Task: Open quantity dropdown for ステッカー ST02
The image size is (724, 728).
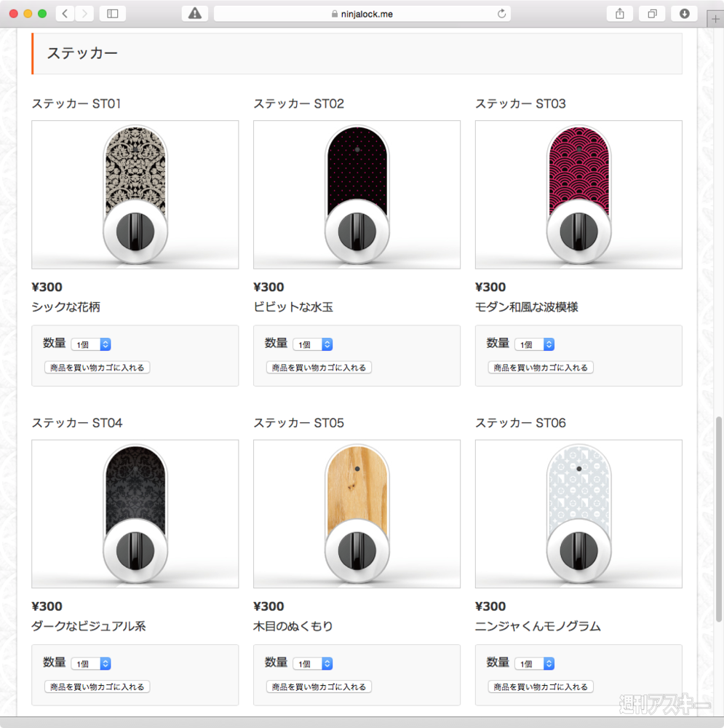Action: (x=313, y=344)
